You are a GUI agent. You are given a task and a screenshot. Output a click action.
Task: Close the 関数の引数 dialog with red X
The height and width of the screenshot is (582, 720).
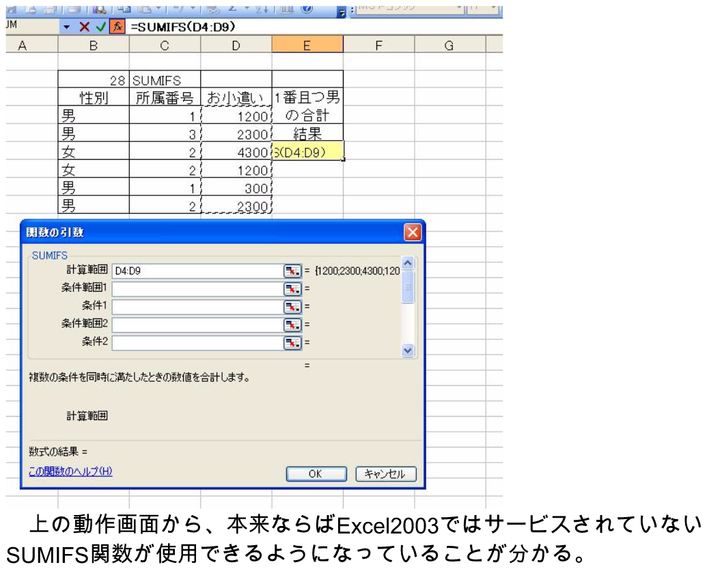(x=412, y=232)
